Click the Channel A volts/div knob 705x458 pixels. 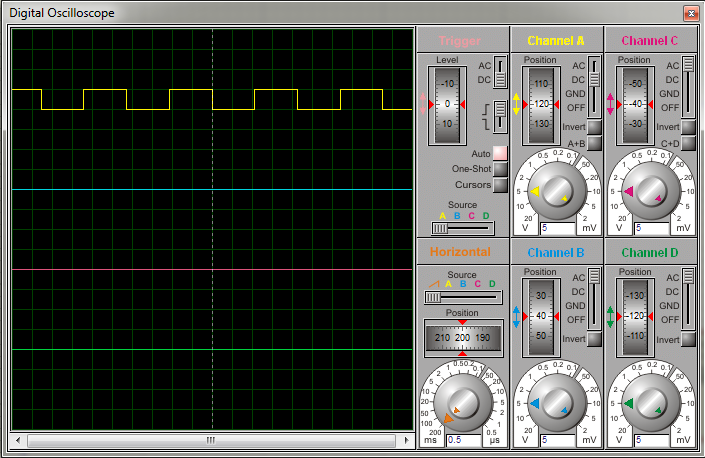point(557,191)
